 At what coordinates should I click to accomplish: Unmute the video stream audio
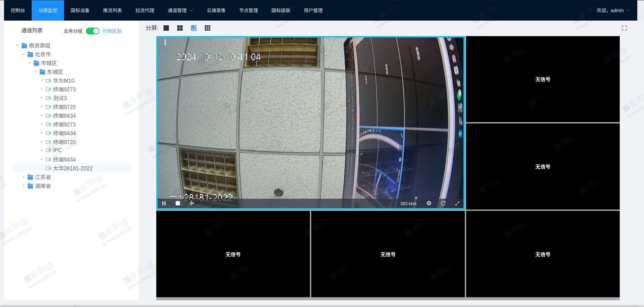pyautogui.click(x=192, y=203)
